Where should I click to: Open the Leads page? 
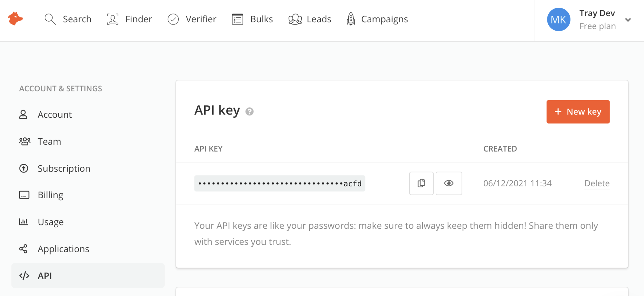309,19
